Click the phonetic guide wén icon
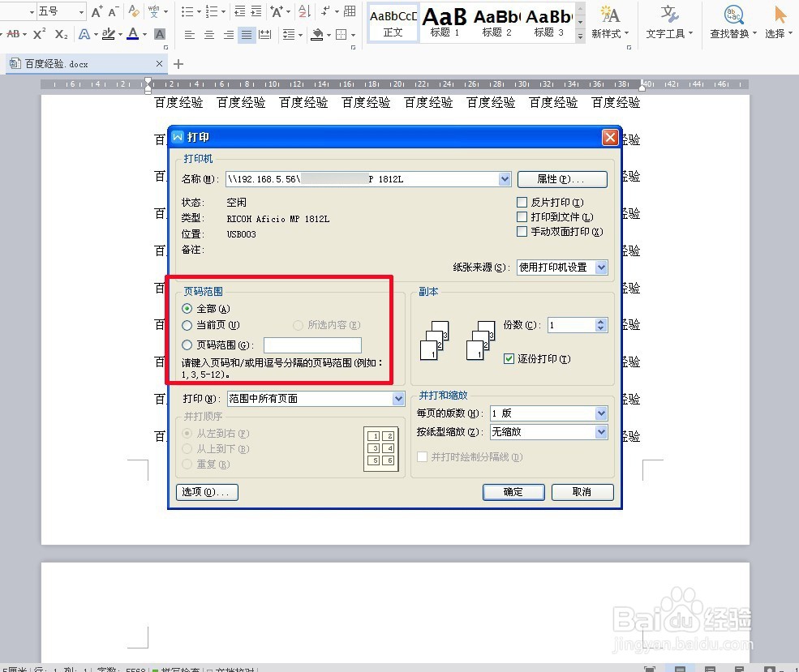The width and height of the screenshot is (799, 672). pos(154,11)
